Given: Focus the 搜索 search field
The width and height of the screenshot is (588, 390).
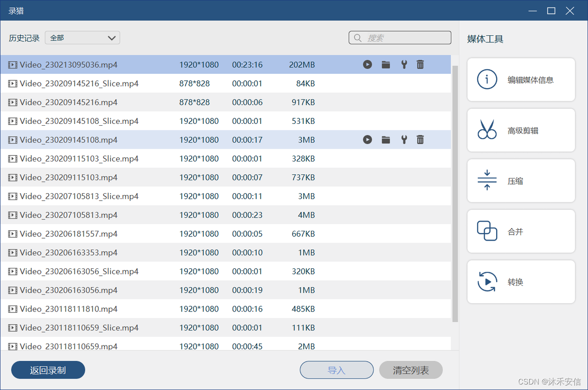Looking at the screenshot, I should coord(400,38).
